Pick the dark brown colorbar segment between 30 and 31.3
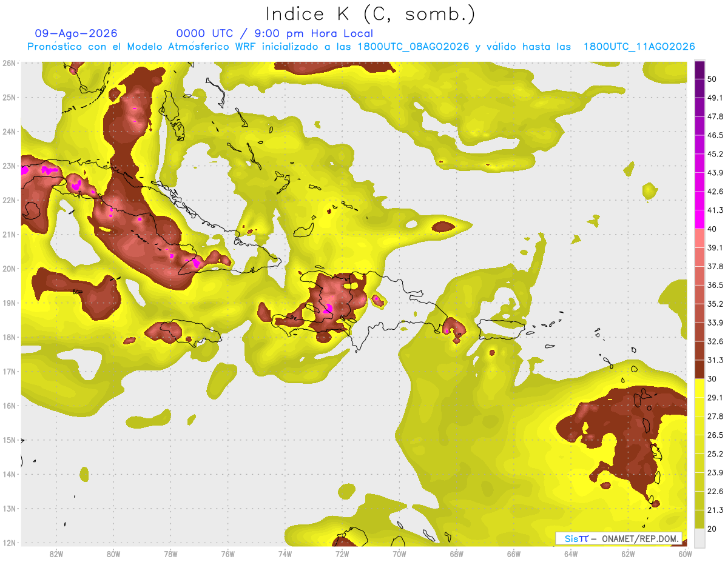This screenshot has height=562, width=728. 699,369
